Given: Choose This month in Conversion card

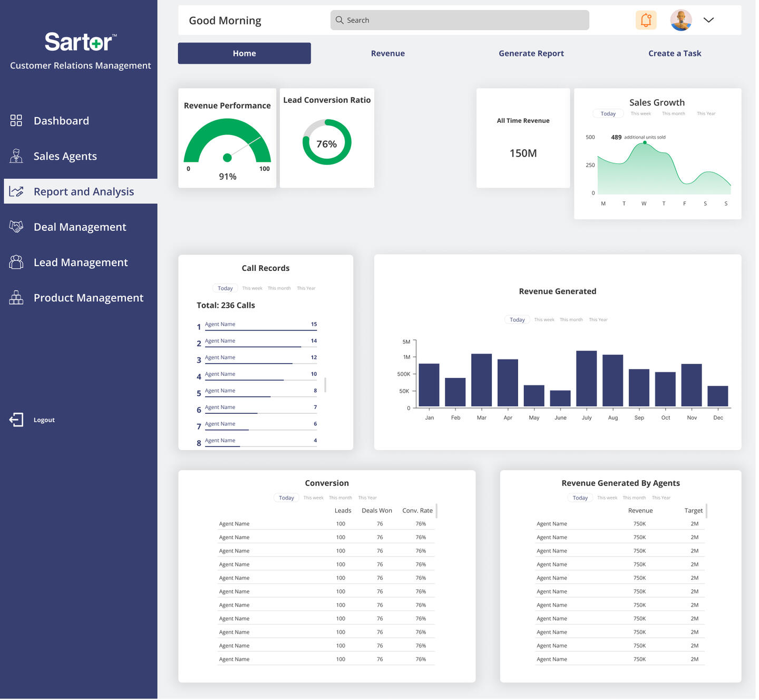Looking at the screenshot, I should coord(340,498).
